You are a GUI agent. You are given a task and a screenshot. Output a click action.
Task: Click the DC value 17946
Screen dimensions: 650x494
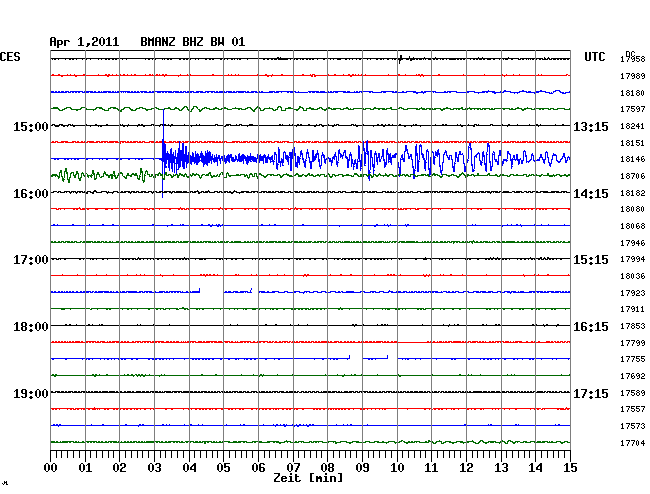[x=633, y=243]
